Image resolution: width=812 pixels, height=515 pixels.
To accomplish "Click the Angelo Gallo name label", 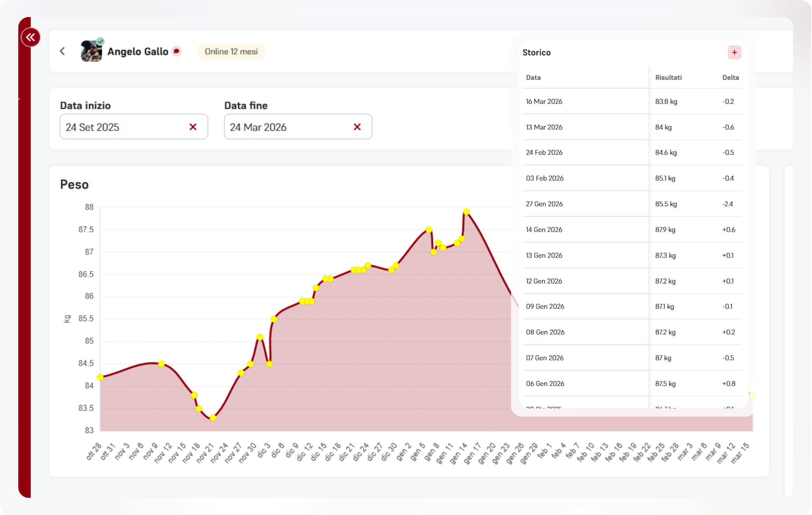I will point(138,51).
